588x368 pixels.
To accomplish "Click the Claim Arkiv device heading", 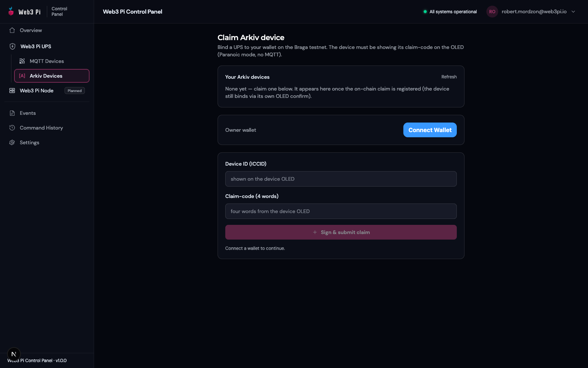I will pos(251,38).
